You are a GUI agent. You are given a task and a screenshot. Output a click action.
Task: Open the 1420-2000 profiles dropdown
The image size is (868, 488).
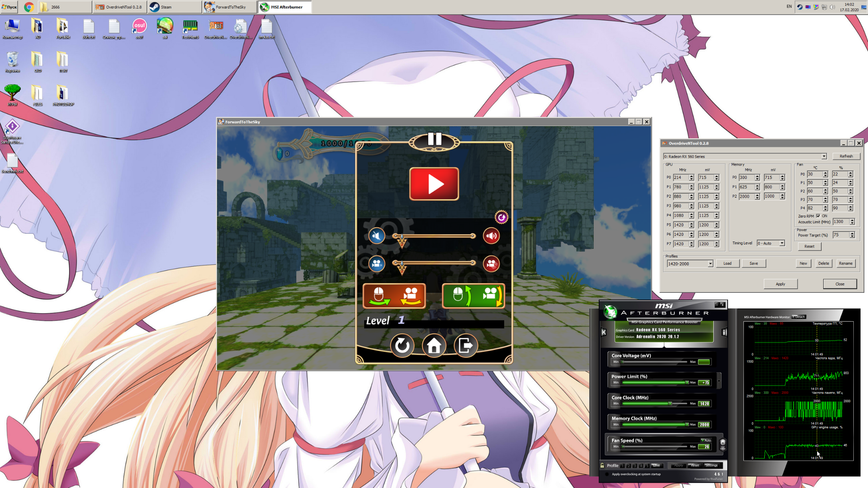pyautogui.click(x=710, y=264)
